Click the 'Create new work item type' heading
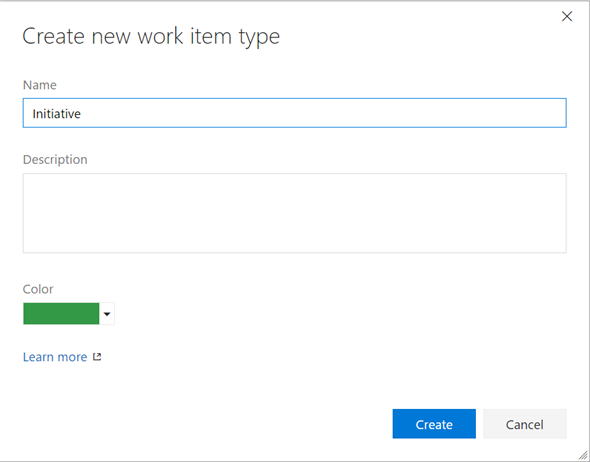 (x=151, y=37)
